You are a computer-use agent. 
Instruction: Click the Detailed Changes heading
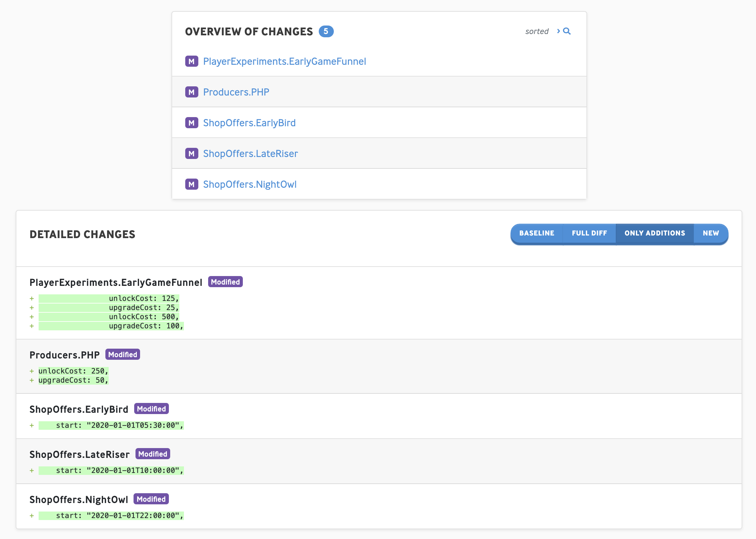(x=82, y=234)
